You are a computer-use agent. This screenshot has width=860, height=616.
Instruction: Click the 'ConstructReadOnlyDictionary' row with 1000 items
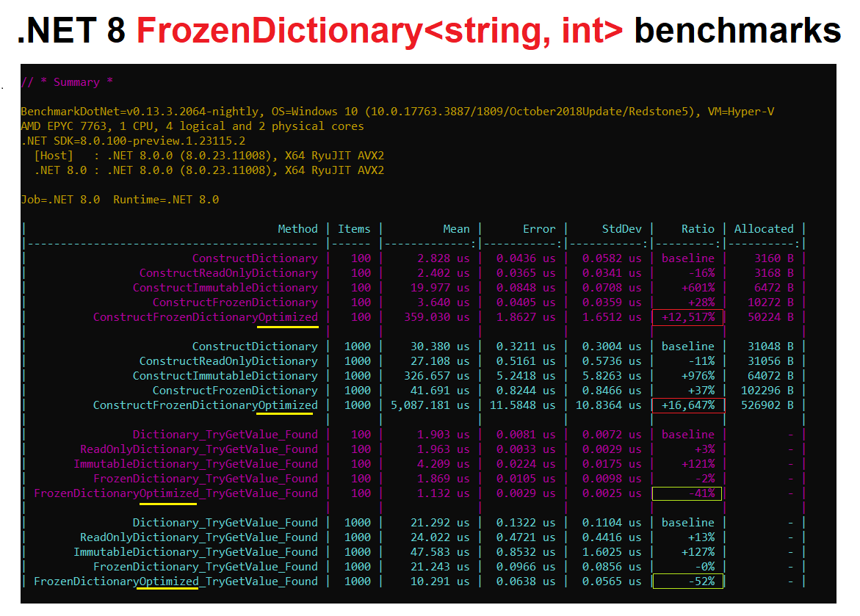(x=413, y=361)
